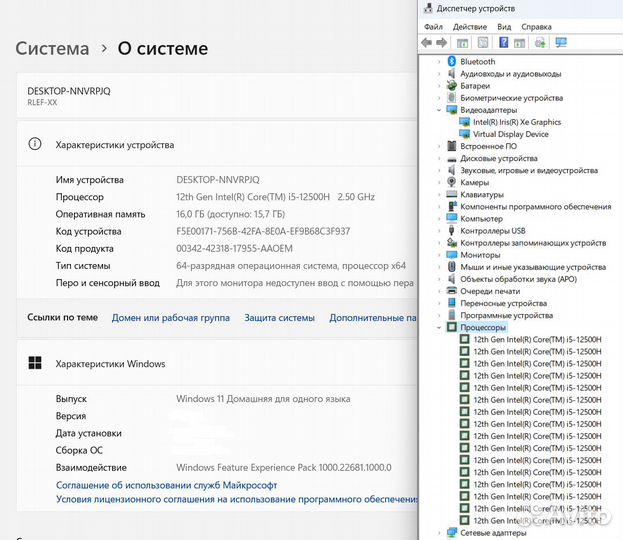Click the Windows logo beside Характеристики Windows
Viewport: 623px width, 540px height.
35,364
